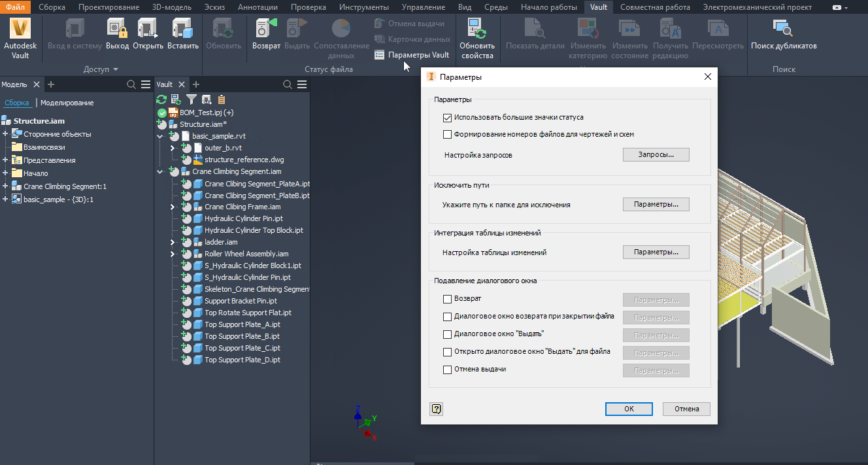The image size is (868, 465).
Task: Select the Сборка link in model browser
Action: pos(17,103)
